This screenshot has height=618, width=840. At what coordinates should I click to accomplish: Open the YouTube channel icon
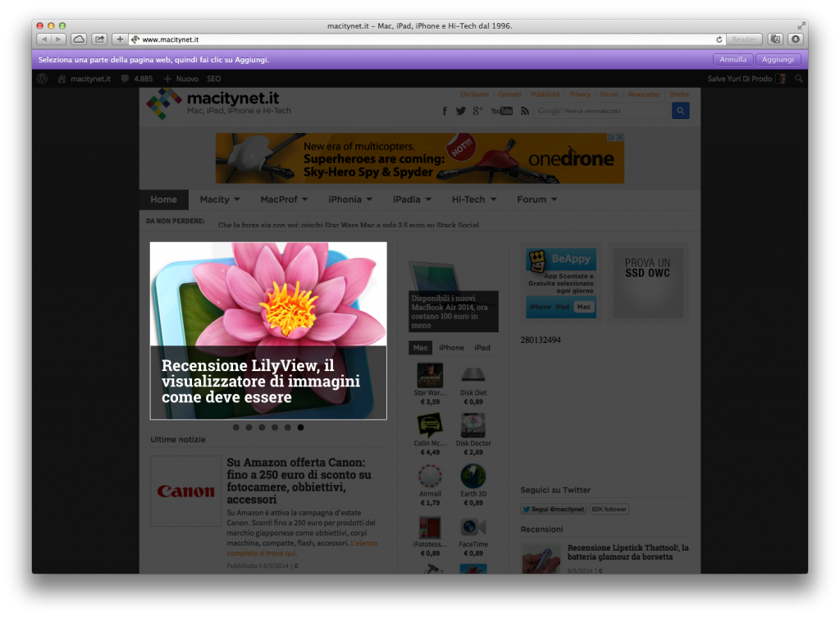[x=501, y=110]
